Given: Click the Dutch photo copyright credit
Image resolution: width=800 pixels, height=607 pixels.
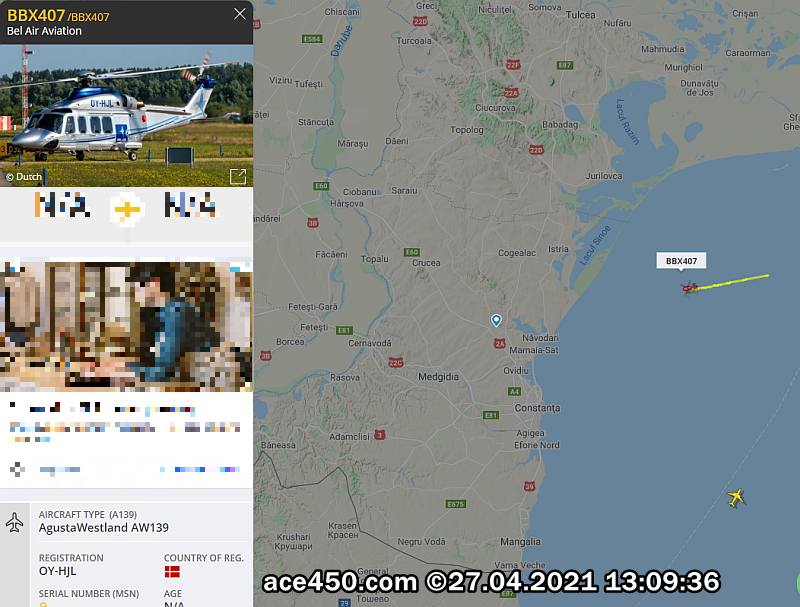Looking at the screenshot, I should pos(24,177).
